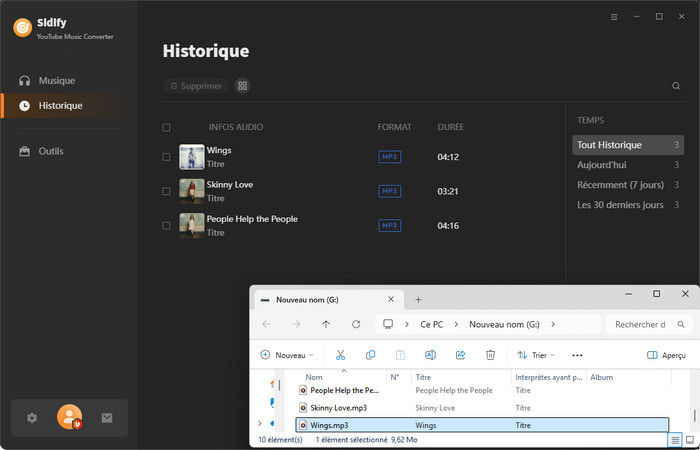This screenshot has height=450, width=700.
Task: Go to Outils in sidebar
Action: [51, 151]
